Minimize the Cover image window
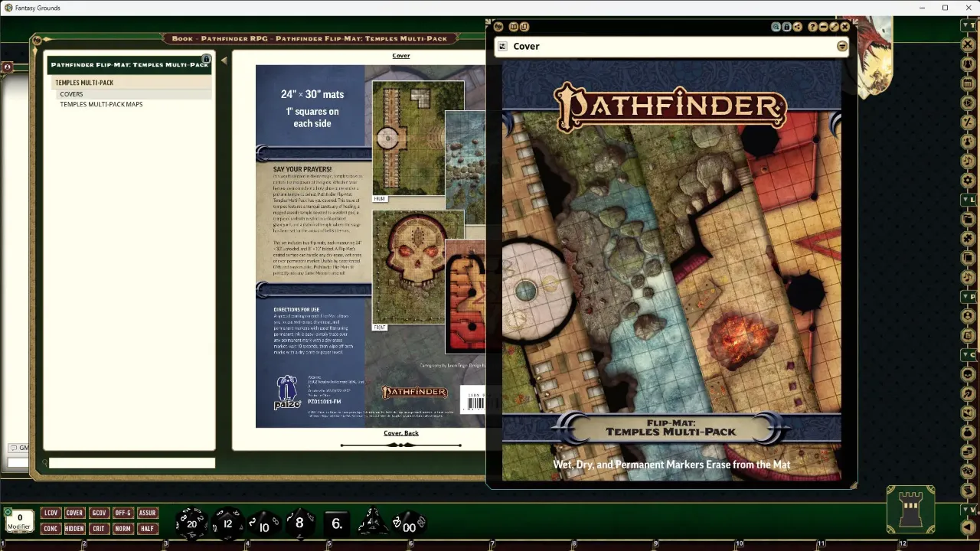980x551 pixels. tap(823, 27)
